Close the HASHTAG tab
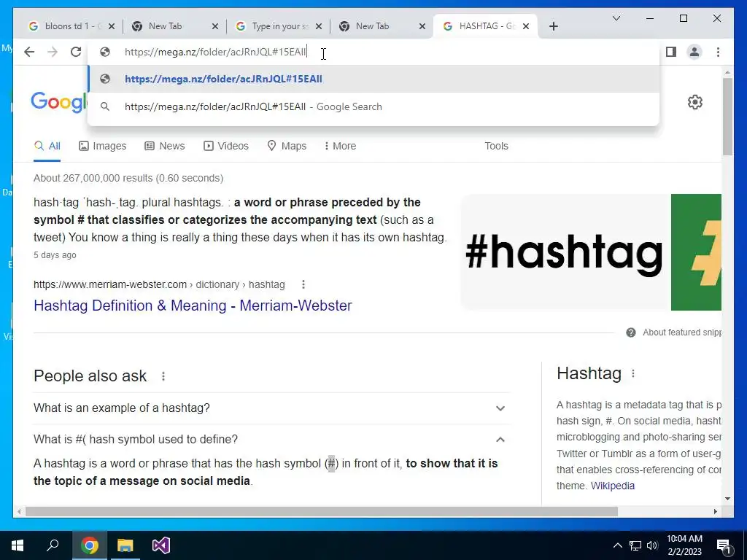This screenshot has height=560, width=747. click(x=526, y=26)
